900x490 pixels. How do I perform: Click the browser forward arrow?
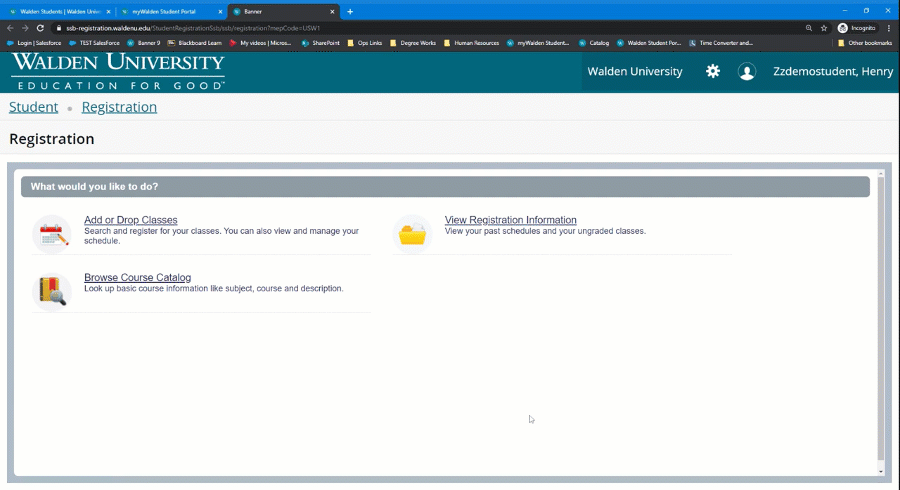coord(25,28)
